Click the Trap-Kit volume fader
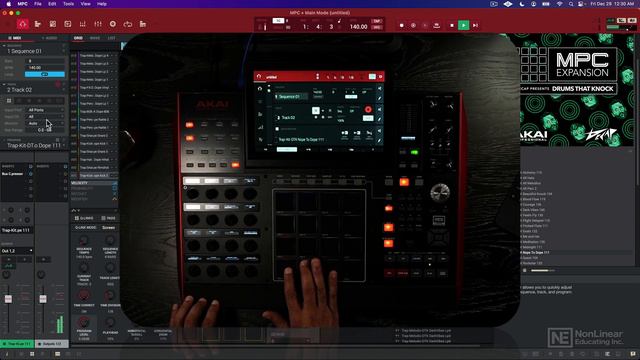640x360 pixels. pos(8,299)
